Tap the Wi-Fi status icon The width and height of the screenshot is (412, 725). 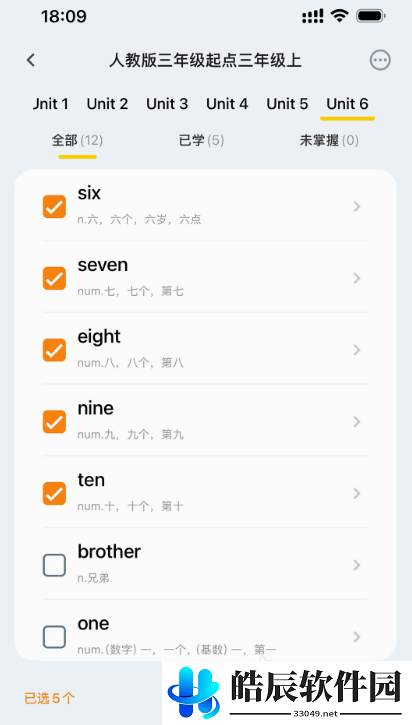(339, 17)
